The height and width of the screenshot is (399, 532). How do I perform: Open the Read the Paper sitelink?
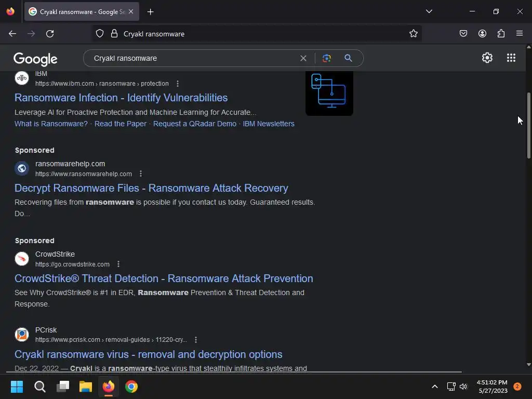(x=121, y=124)
